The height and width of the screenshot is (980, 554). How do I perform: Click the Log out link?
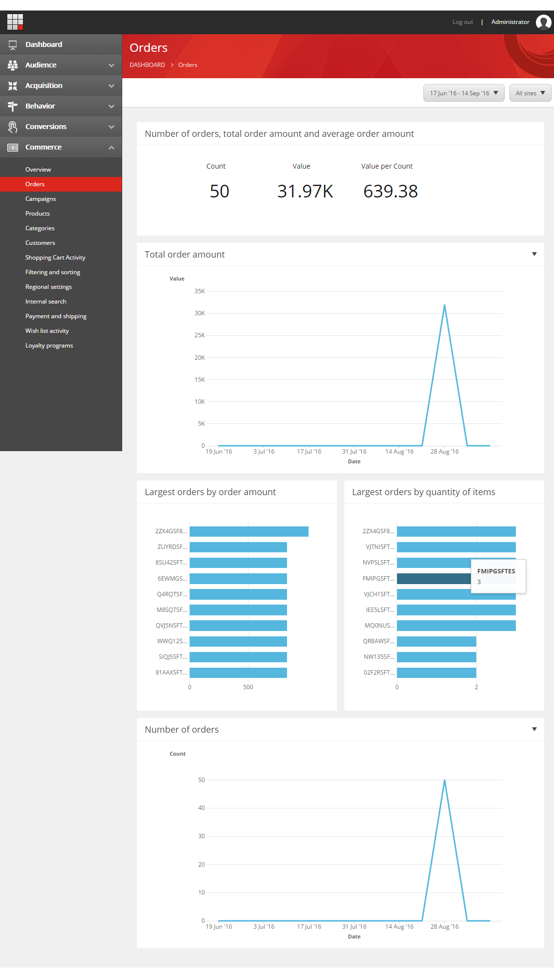pos(463,22)
